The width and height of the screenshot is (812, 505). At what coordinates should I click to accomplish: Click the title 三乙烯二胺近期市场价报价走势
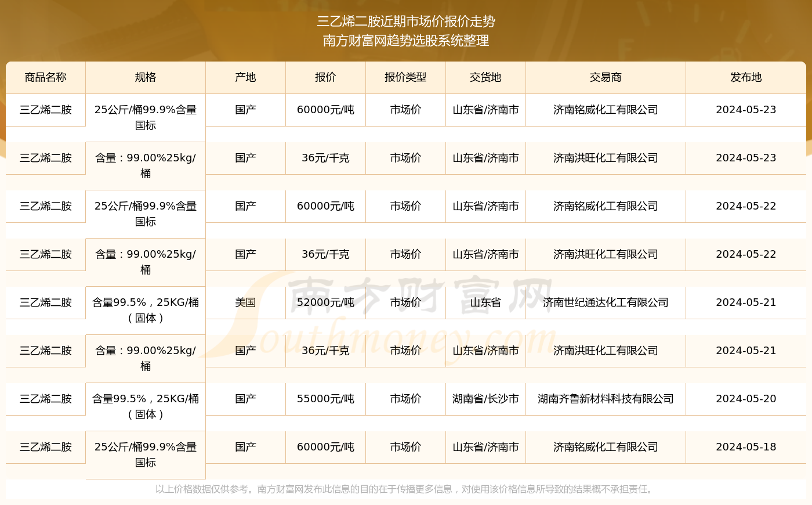(406, 21)
